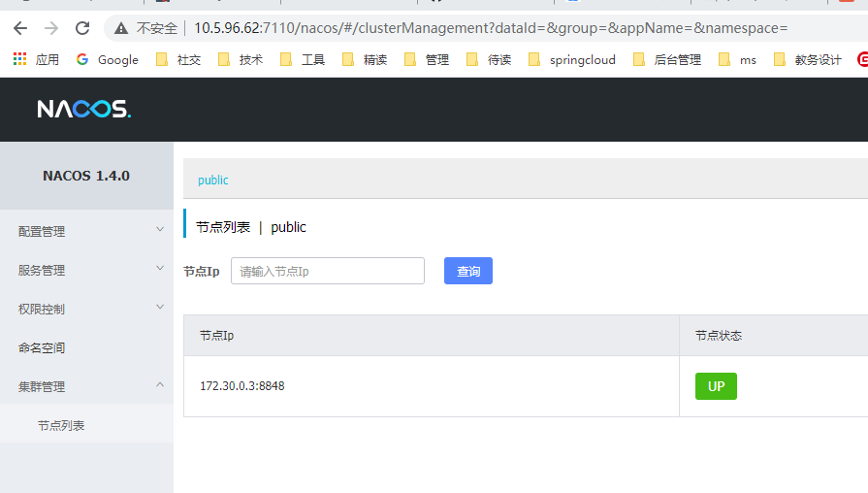Open the ms bookmark folder

pyautogui.click(x=737, y=60)
